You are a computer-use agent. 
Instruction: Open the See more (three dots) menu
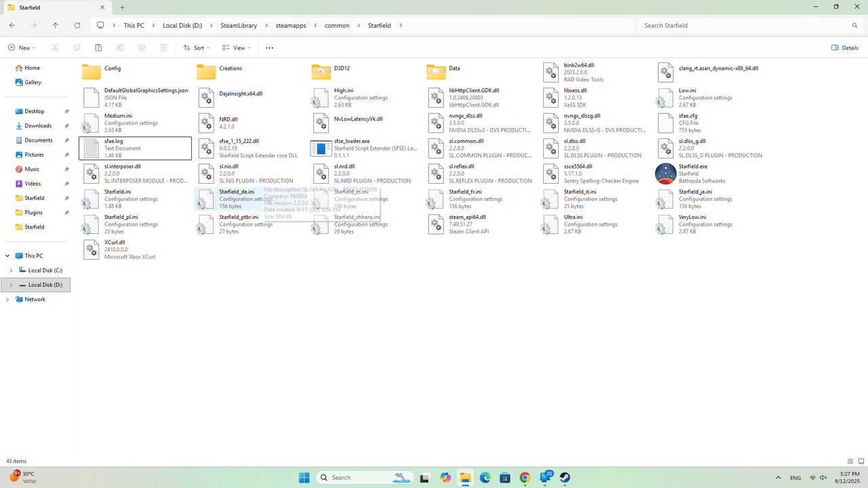pyautogui.click(x=269, y=47)
